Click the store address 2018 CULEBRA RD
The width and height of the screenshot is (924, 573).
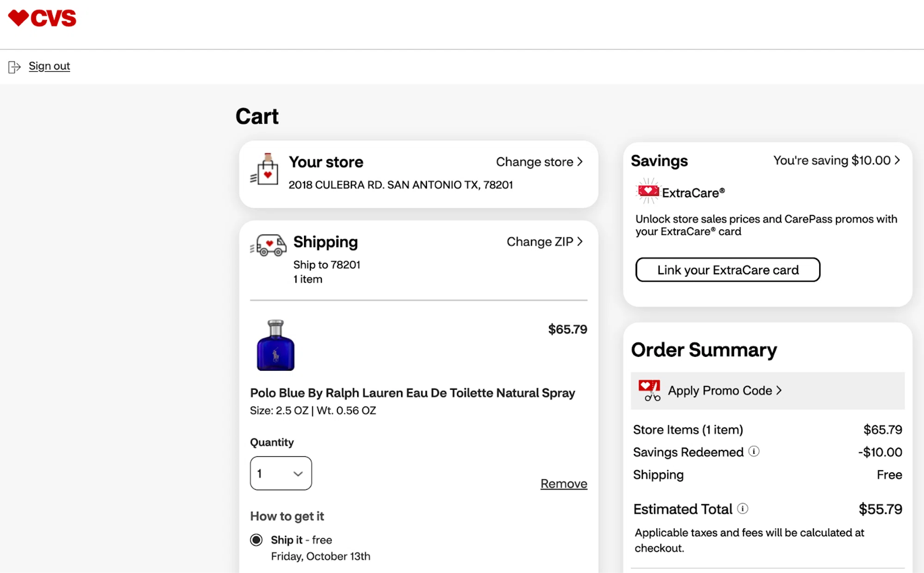tap(401, 185)
